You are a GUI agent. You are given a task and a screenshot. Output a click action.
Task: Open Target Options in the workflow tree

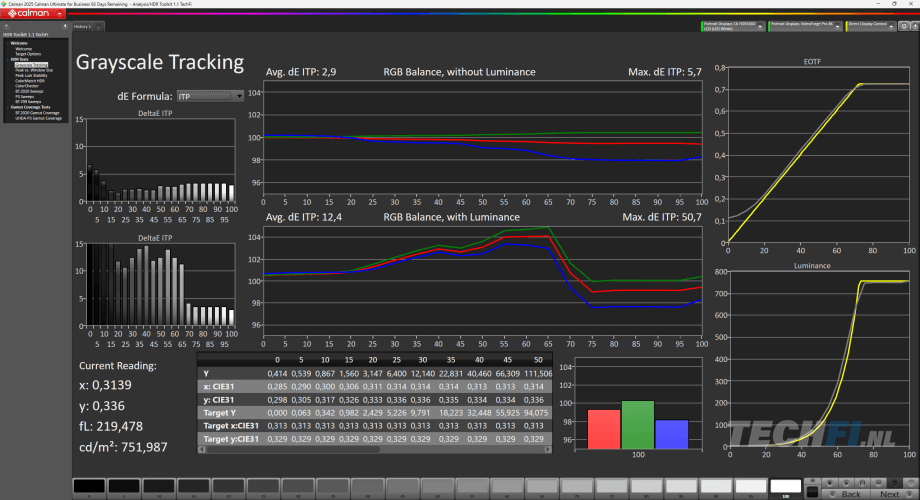point(28,54)
